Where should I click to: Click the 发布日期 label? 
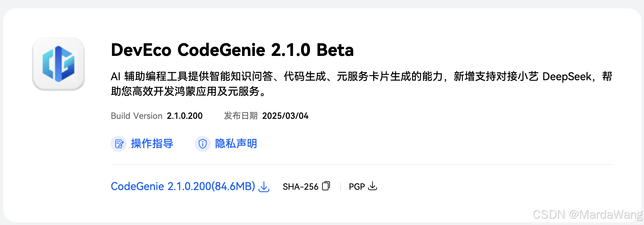click(x=241, y=116)
